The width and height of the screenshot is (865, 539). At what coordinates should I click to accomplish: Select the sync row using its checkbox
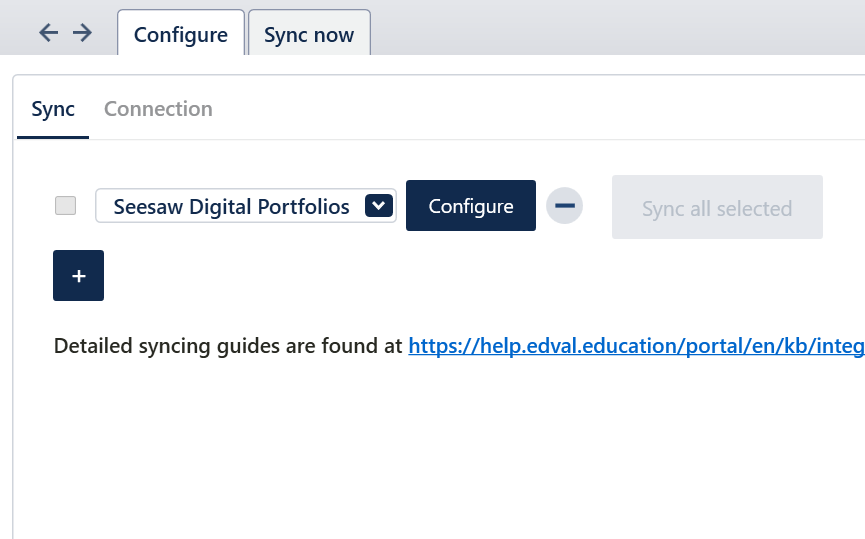[65, 206]
